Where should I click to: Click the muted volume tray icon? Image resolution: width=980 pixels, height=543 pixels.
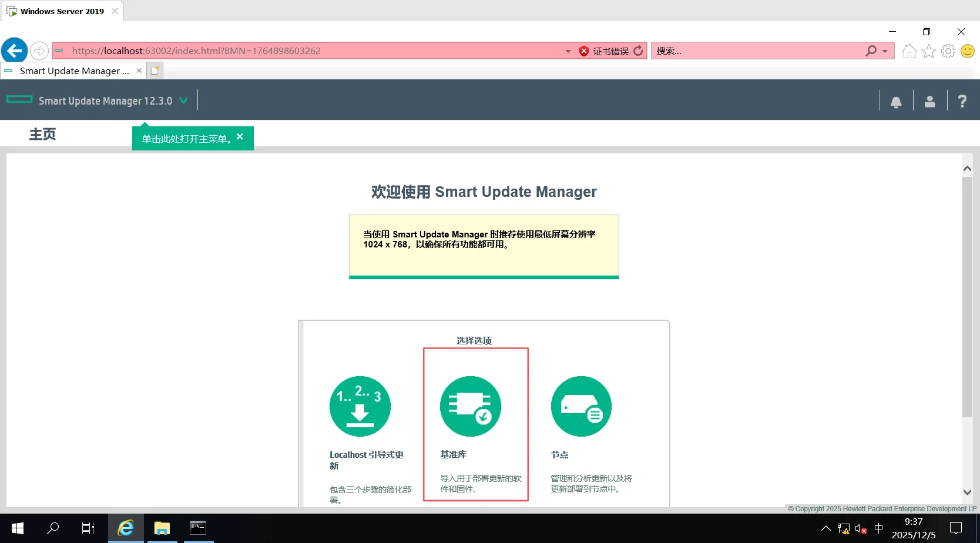861,529
